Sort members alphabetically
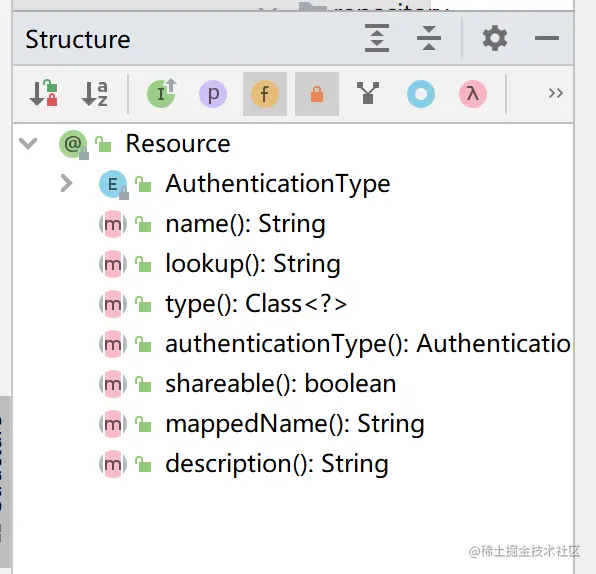 95,93
